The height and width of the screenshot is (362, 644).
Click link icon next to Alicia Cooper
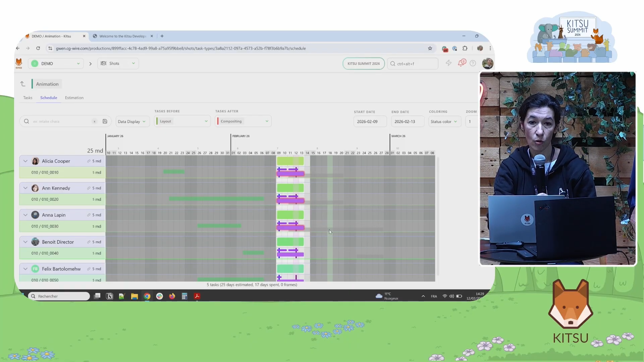[x=89, y=161]
